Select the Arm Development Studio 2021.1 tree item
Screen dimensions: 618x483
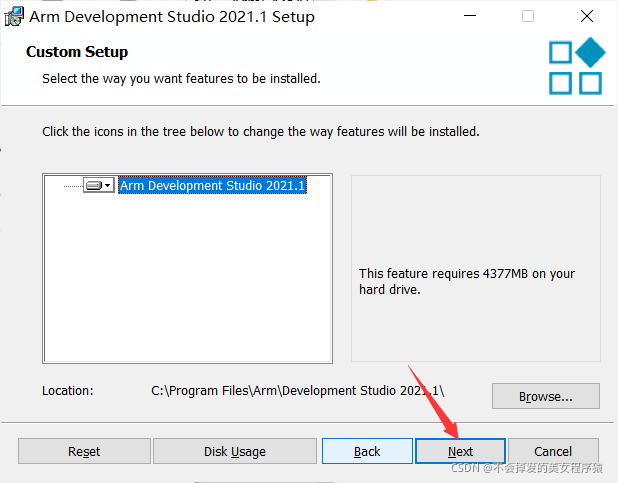[212, 185]
